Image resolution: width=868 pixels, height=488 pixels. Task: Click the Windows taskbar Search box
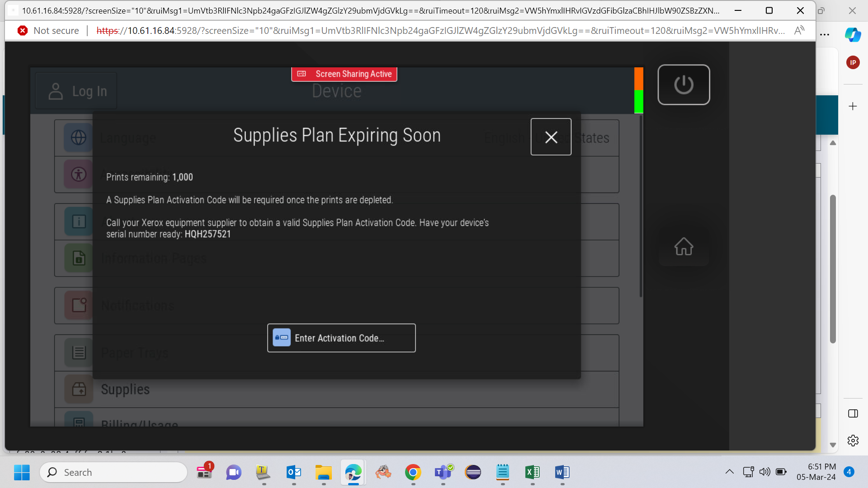pos(113,472)
